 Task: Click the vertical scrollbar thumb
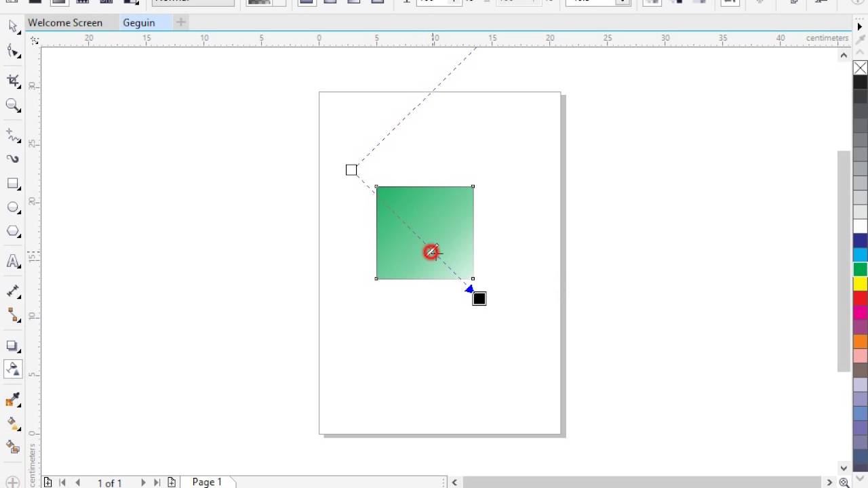tap(844, 261)
